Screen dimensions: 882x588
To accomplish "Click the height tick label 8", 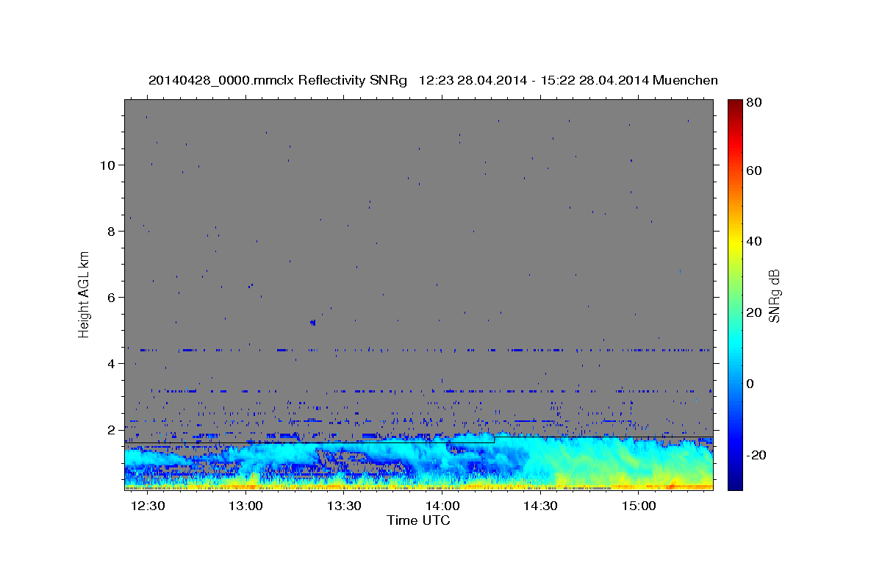I will [x=110, y=231].
